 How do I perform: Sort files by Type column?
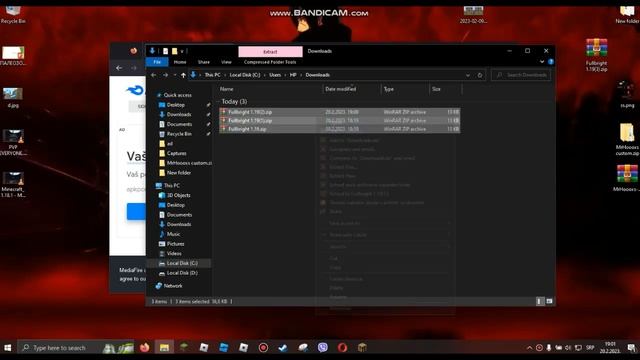click(389, 89)
